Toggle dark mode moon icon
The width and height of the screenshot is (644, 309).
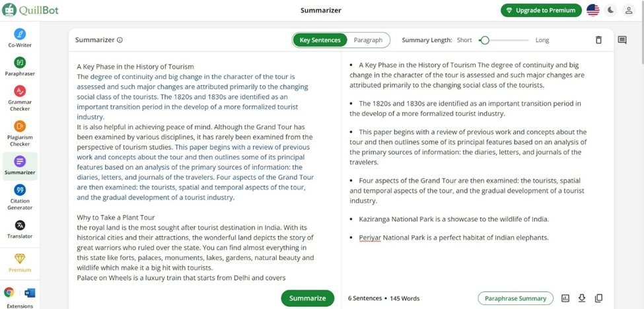point(611,10)
